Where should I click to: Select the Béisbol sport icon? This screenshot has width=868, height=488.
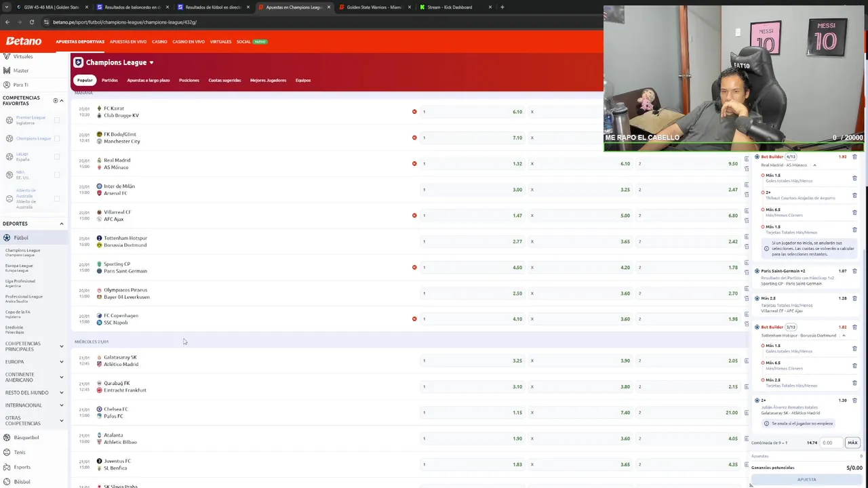tap(7, 481)
